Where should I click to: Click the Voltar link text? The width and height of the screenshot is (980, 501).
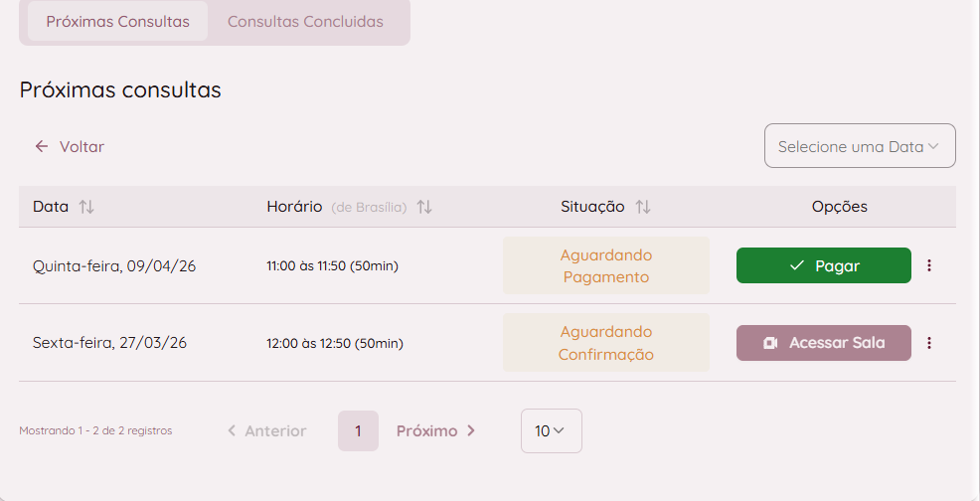pos(82,146)
